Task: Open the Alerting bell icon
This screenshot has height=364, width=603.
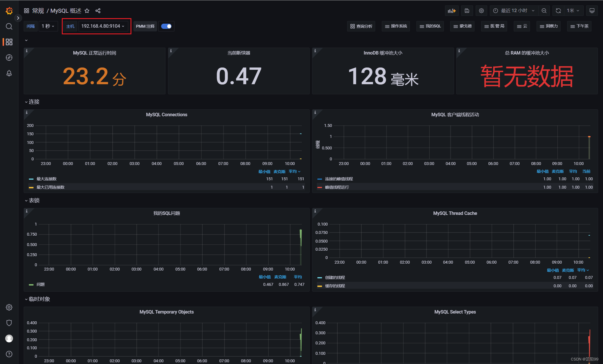Action: [x=9, y=73]
